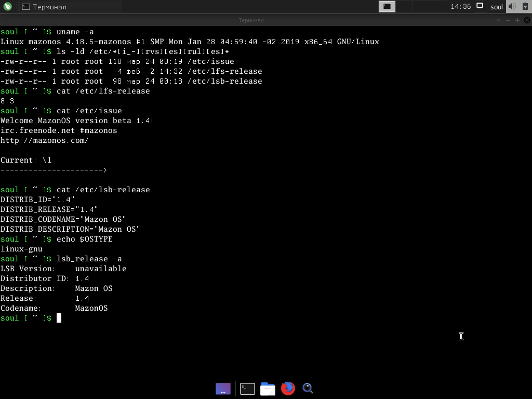Open the file manager dock icon

coord(268,389)
